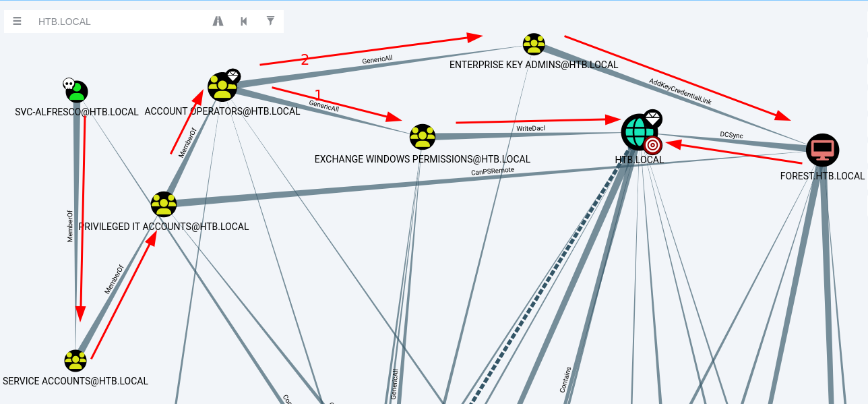
Task: Select the SVC-ALFRESCO user node
Action: pyautogui.click(x=77, y=92)
